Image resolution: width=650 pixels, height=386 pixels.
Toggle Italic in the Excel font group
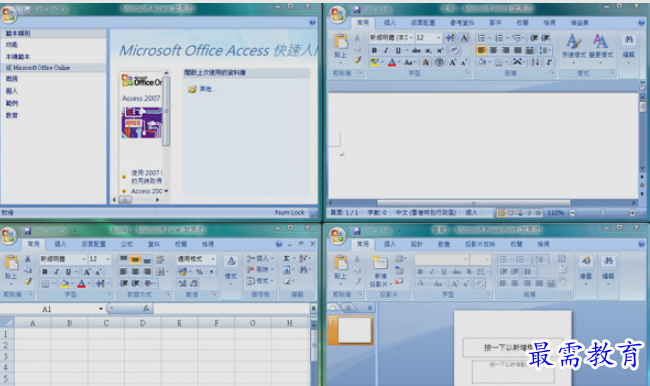click(x=56, y=272)
